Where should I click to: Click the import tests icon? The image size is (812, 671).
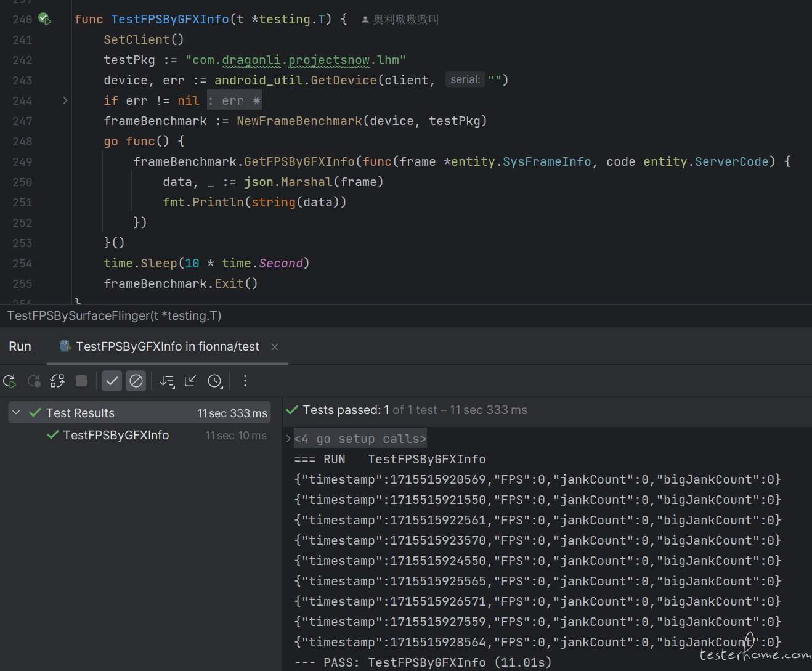(190, 381)
